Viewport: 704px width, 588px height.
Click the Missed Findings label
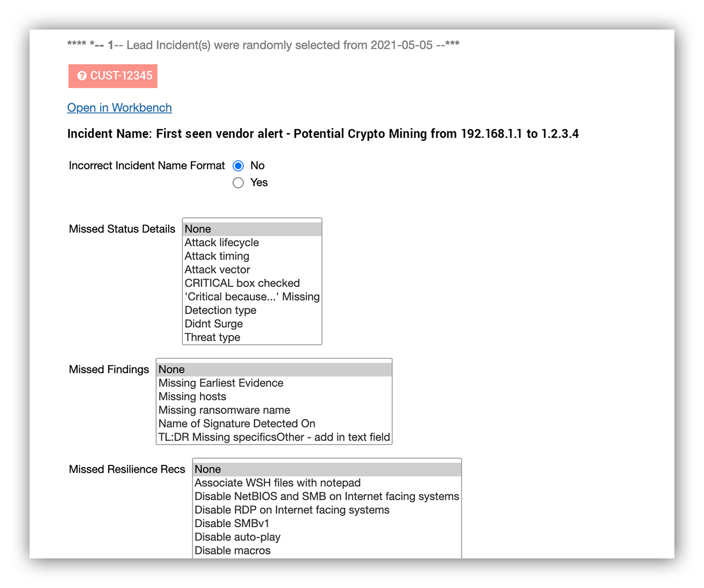click(x=109, y=370)
